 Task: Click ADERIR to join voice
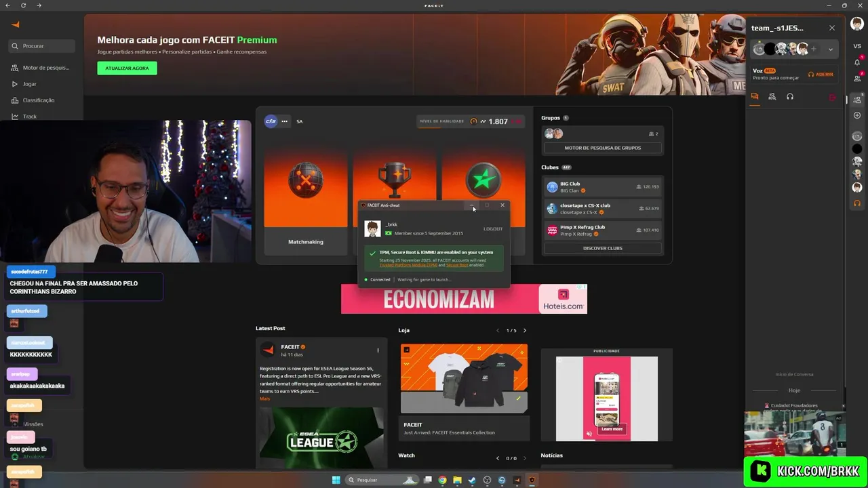[x=821, y=75]
